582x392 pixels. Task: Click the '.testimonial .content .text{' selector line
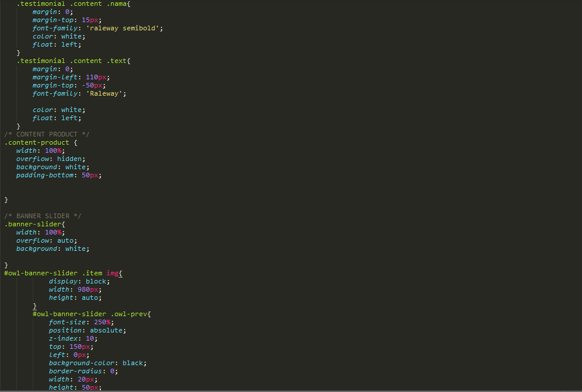click(74, 61)
